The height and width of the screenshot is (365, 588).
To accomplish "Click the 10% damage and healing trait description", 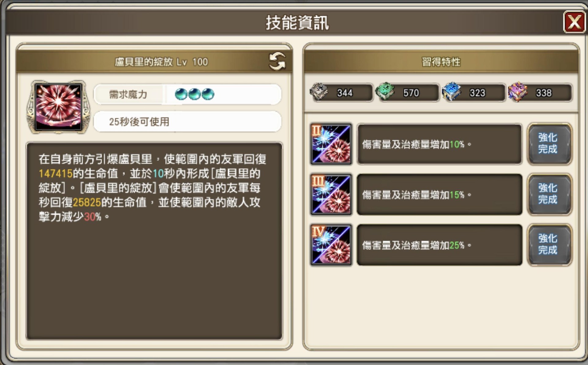I will [439, 144].
